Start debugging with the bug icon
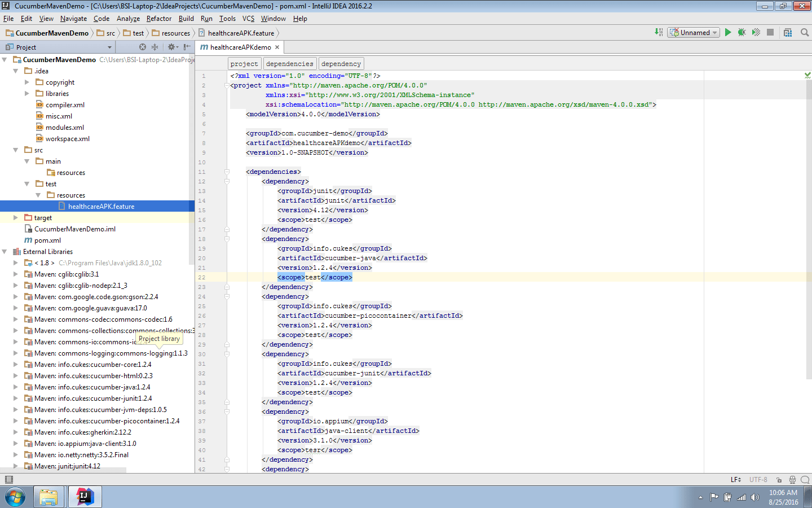The height and width of the screenshot is (508, 812). [741, 32]
